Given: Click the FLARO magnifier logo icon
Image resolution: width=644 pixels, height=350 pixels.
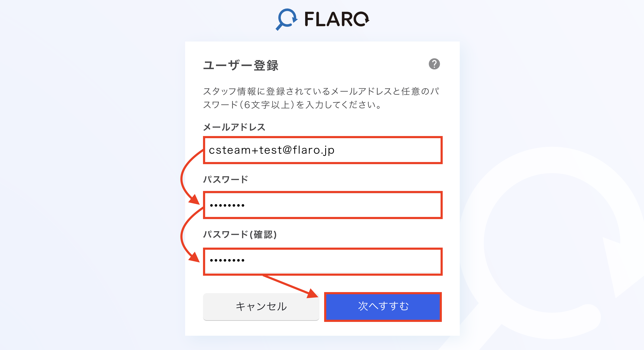Looking at the screenshot, I should point(287,19).
